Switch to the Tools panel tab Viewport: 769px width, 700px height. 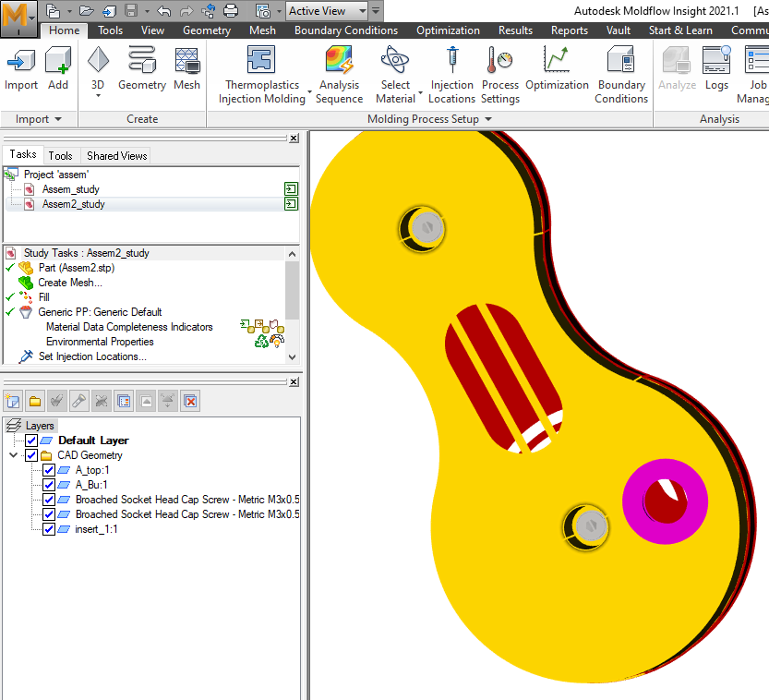(x=60, y=155)
